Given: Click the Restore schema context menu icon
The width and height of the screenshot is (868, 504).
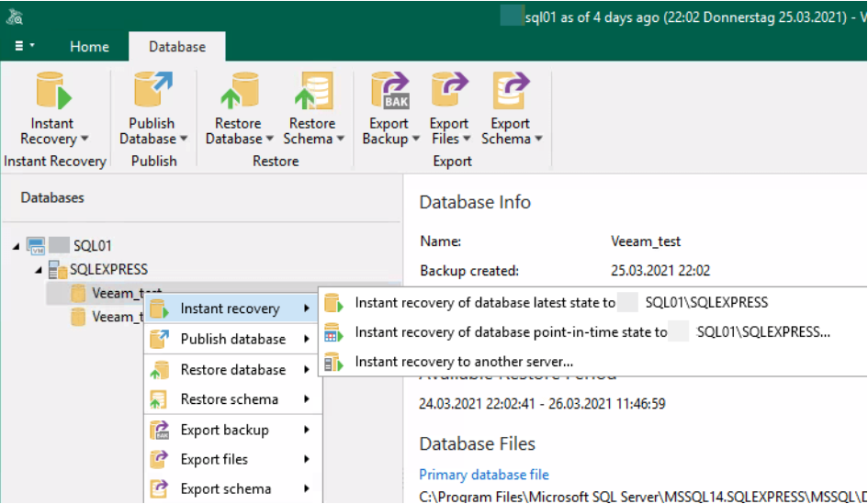Looking at the screenshot, I should (x=158, y=399).
